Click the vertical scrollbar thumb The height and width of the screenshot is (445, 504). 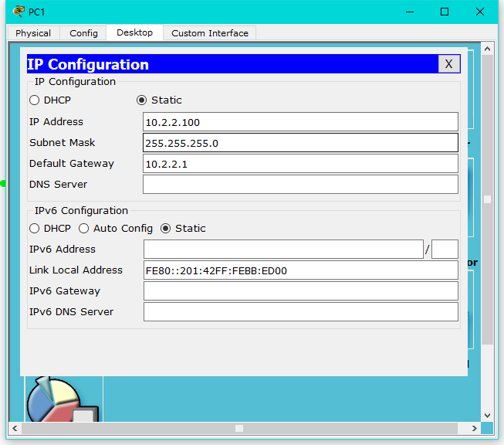[x=487, y=199]
